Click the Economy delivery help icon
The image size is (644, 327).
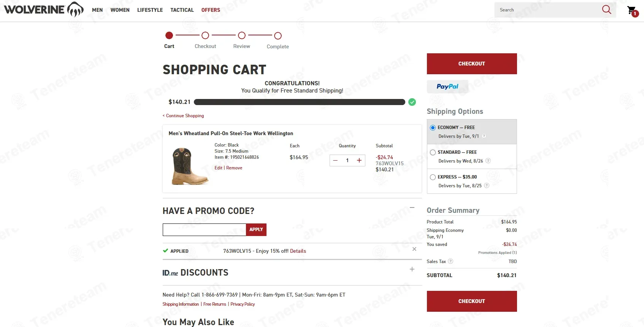click(484, 136)
